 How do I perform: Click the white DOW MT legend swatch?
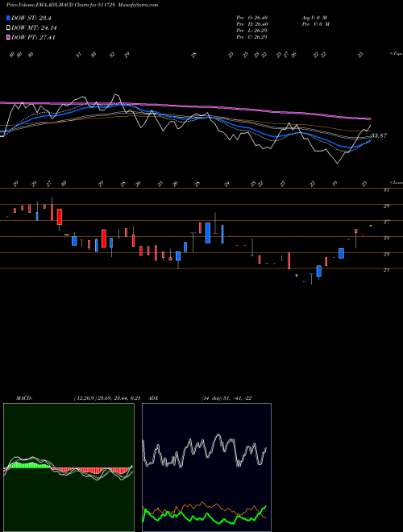(8, 28)
